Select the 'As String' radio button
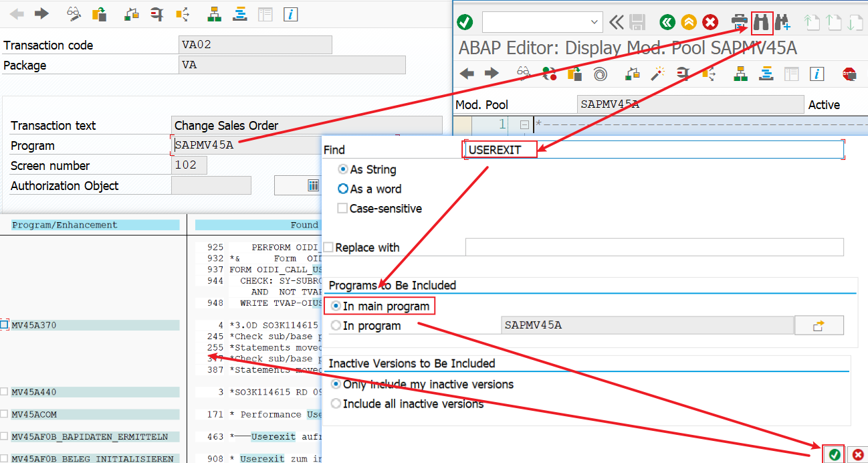Screen dimensions: 868x463 pyautogui.click(x=343, y=170)
